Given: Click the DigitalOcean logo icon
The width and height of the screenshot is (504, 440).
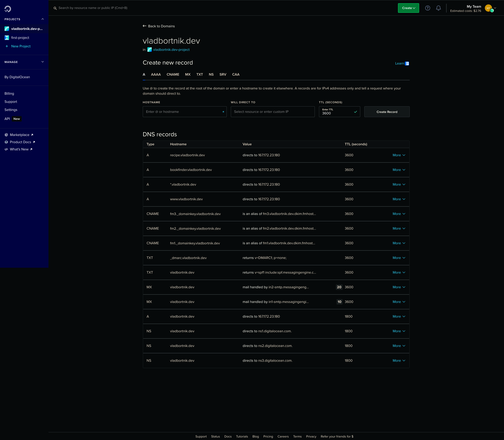Looking at the screenshot, I should [x=8, y=8].
